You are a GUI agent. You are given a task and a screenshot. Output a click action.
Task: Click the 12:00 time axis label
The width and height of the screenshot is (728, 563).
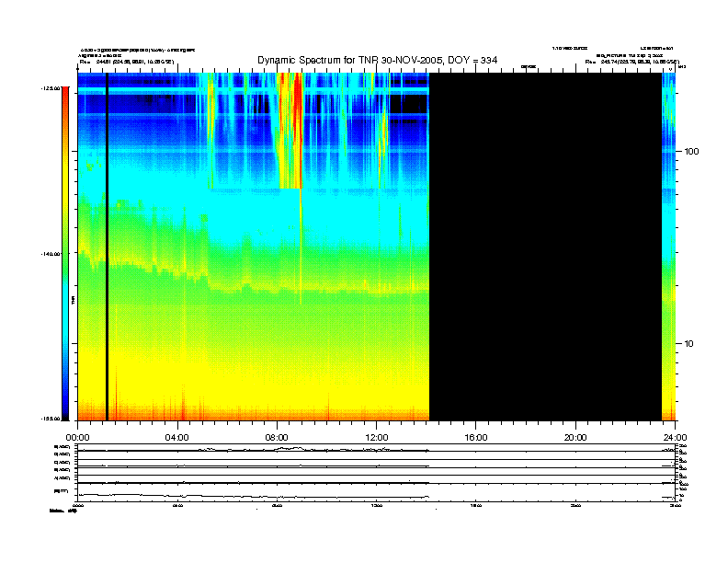click(x=377, y=438)
